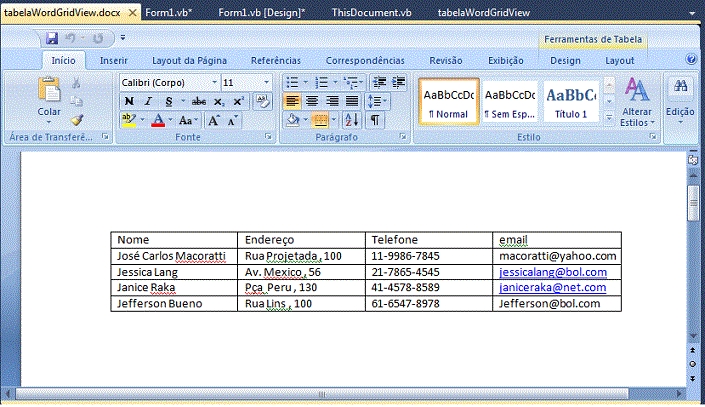Toggle strikethrough abc button
The width and height of the screenshot is (705, 407).
click(199, 102)
